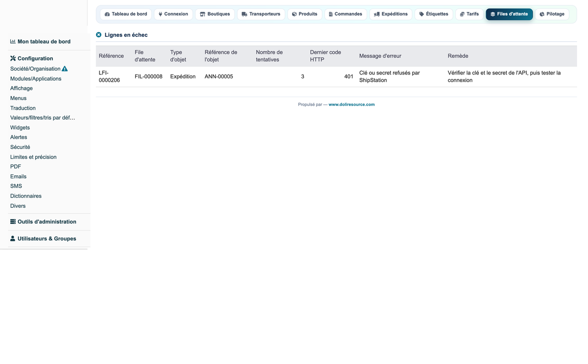Open the Traduction settings
The height and width of the screenshot is (364, 588).
[x=23, y=108]
